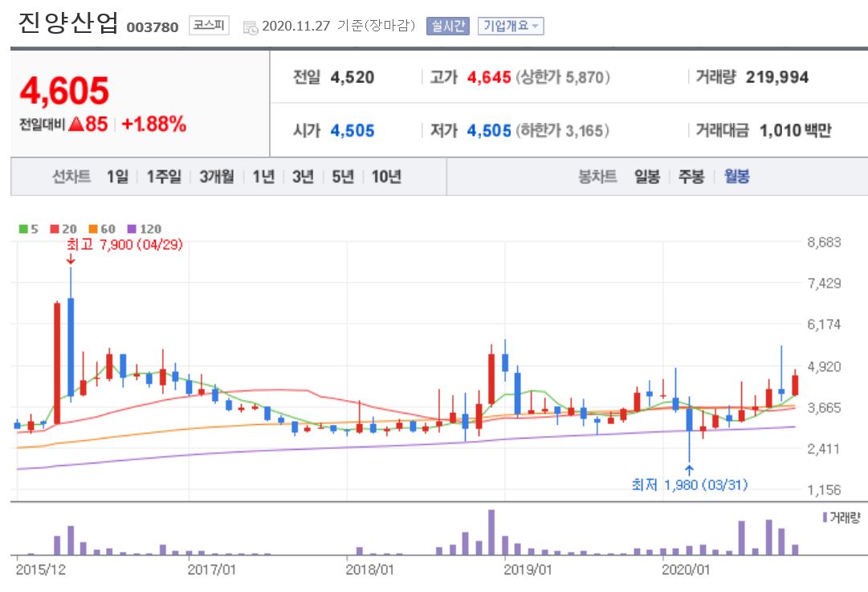
Task: Show the 일봉 daily candle chart
Action: point(647,177)
